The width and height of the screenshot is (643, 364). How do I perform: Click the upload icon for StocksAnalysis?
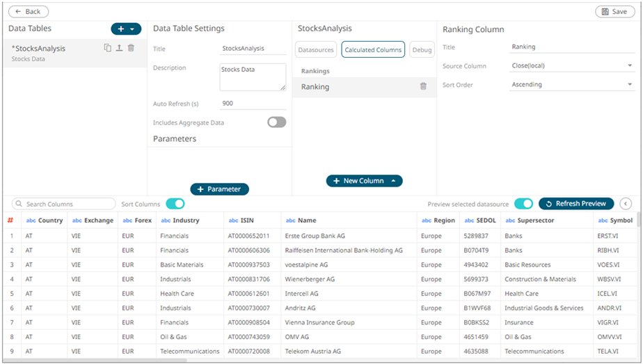coord(119,48)
